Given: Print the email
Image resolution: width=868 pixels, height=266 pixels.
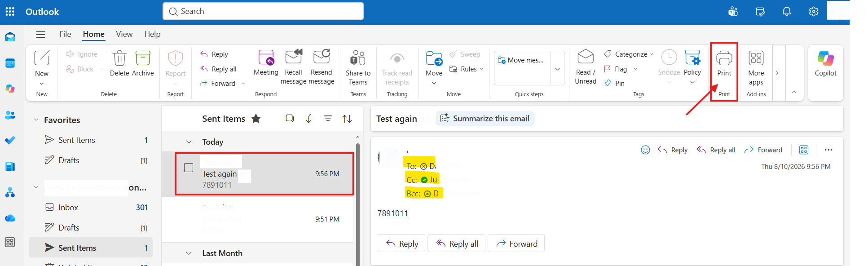Looking at the screenshot, I should tap(724, 63).
